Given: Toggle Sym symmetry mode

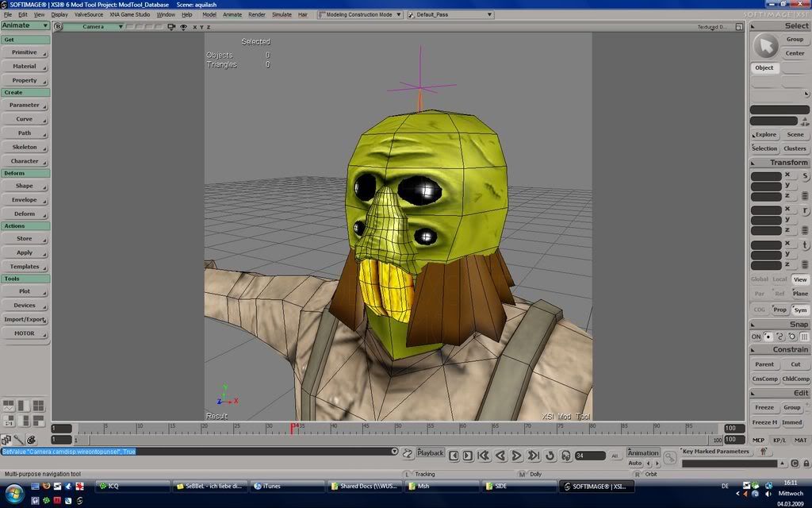Looking at the screenshot, I should tap(800, 310).
